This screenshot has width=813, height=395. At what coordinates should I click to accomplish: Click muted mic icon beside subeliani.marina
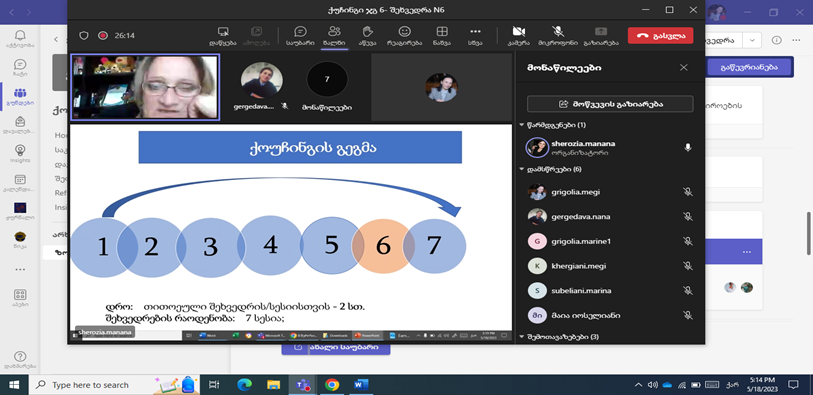tap(688, 290)
